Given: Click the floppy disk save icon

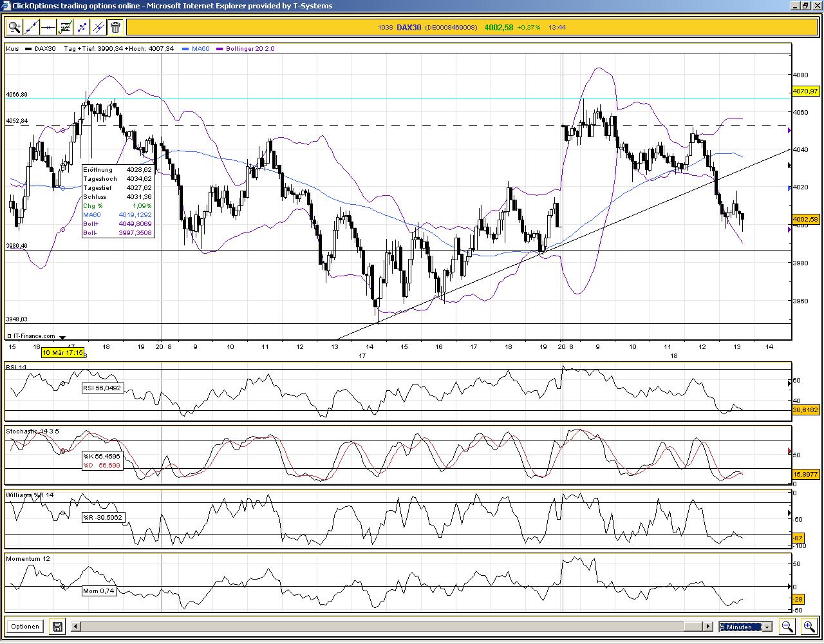Looking at the screenshot, I should pos(57,626).
